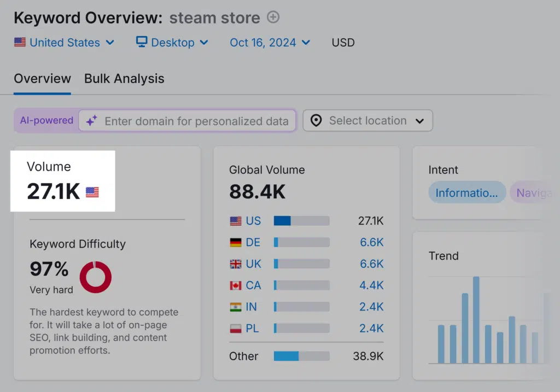This screenshot has width=560, height=392.
Task: Select the Overview tab
Action: point(42,79)
